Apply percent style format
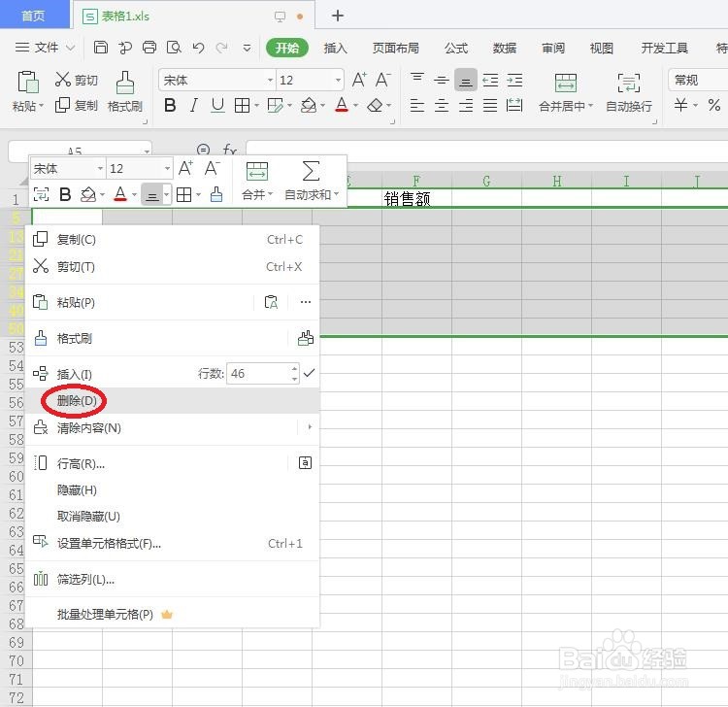Image resolution: width=728 pixels, height=707 pixels. [714, 105]
